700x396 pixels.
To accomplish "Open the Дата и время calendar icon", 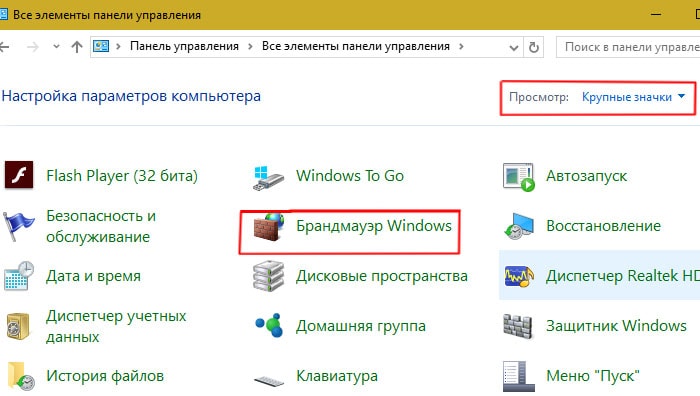I will click(19, 276).
